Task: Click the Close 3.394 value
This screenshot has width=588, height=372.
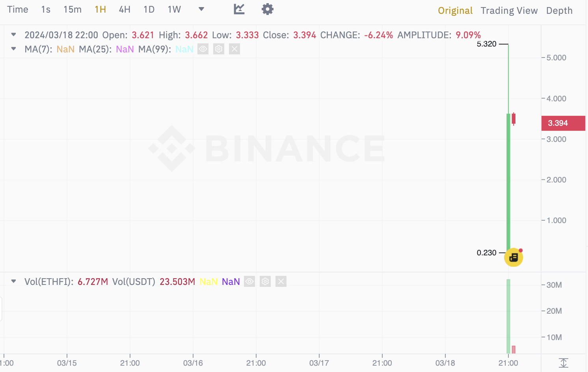Action: (305, 35)
